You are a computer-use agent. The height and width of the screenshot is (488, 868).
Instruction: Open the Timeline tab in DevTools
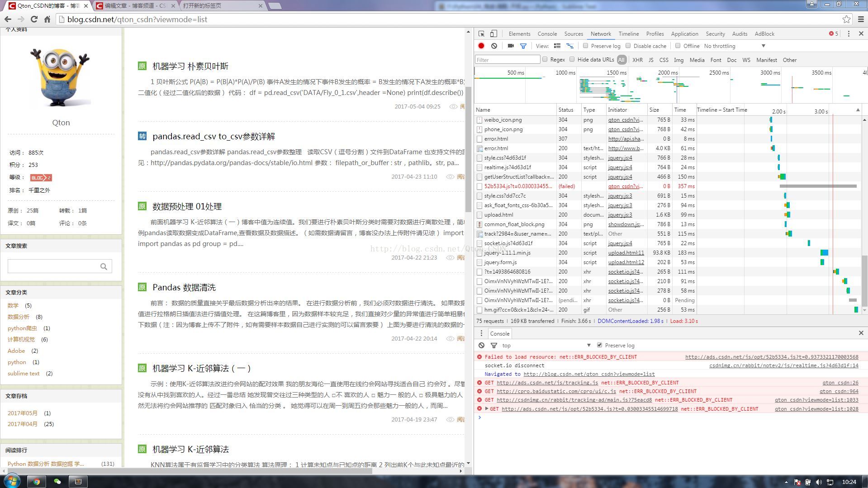point(629,33)
